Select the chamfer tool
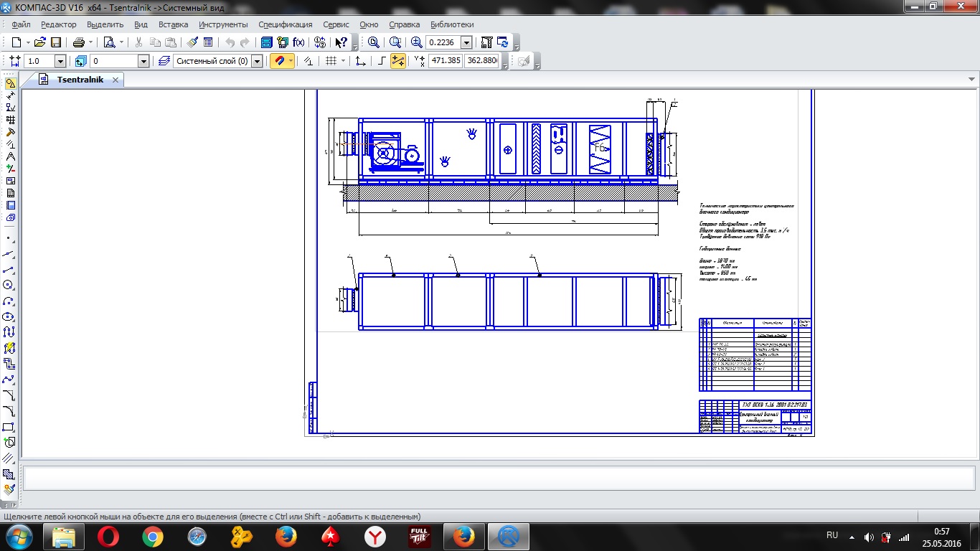 pos(9,395)
